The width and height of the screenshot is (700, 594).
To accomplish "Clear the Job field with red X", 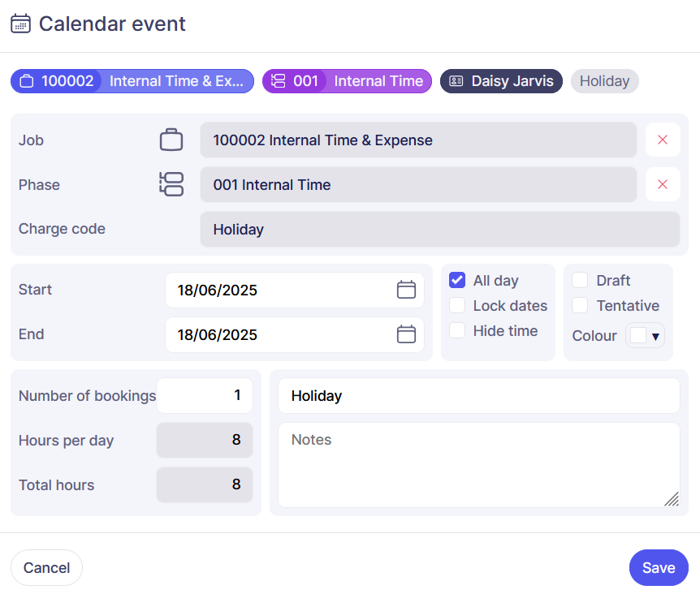I will [x=663, y=140].
